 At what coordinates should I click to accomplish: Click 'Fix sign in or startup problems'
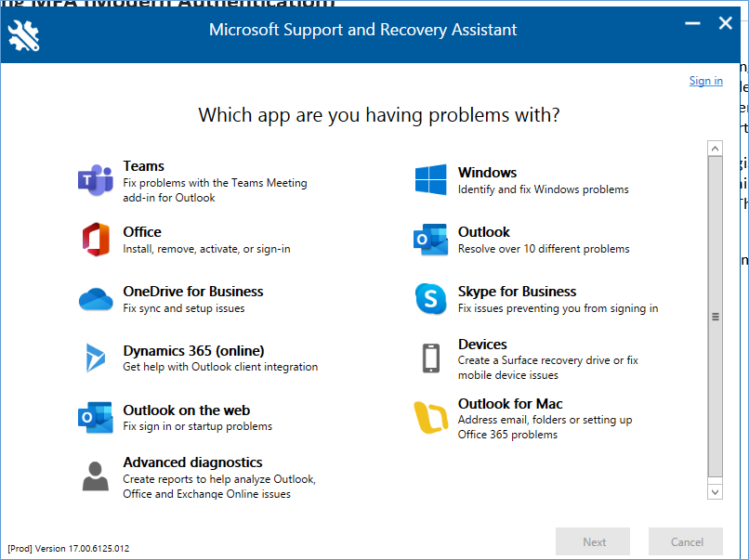(x=198, y=426)
